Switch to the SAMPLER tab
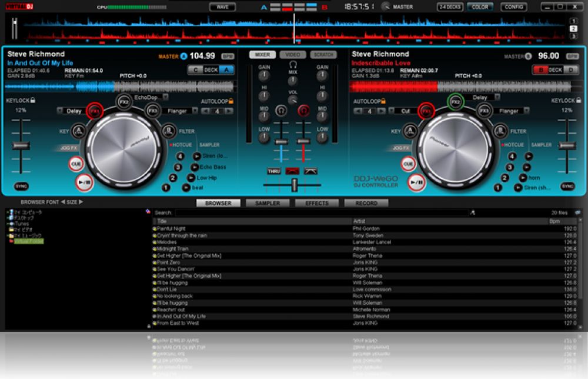This screenshot has width=588, height=379. coord(267,203)
